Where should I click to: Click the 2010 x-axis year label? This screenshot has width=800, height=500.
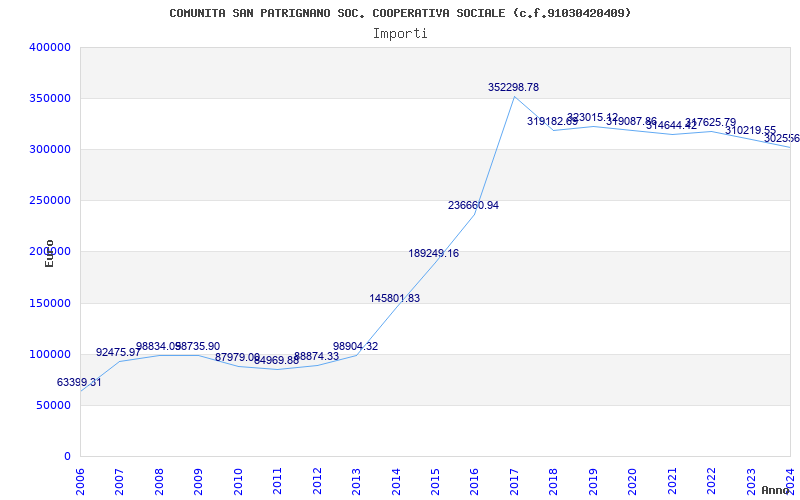238,481
